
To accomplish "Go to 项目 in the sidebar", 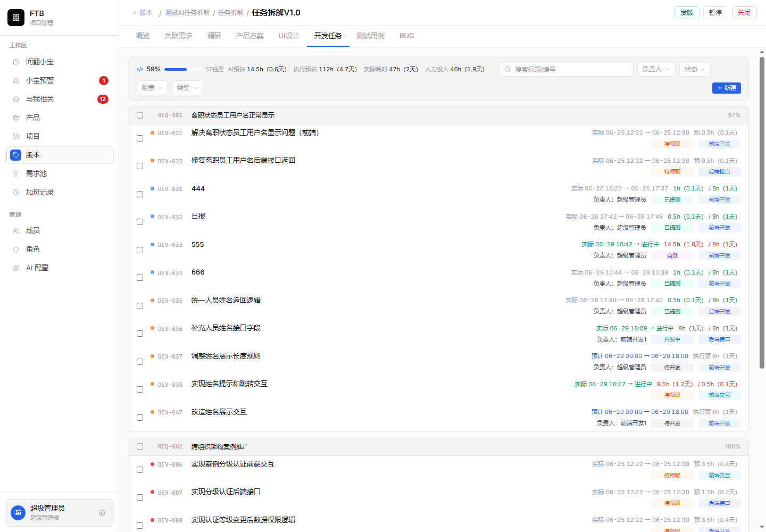I will click(60, 136).
